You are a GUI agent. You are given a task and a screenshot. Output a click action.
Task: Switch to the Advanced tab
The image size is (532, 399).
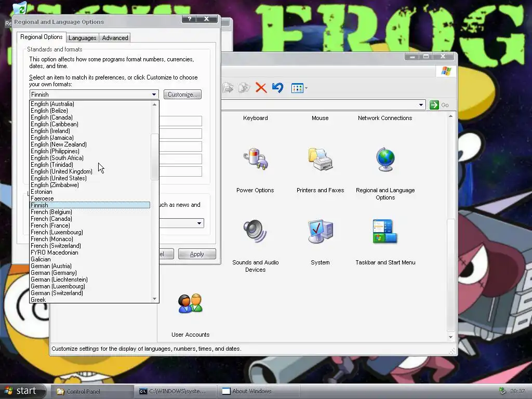[115, 38]
